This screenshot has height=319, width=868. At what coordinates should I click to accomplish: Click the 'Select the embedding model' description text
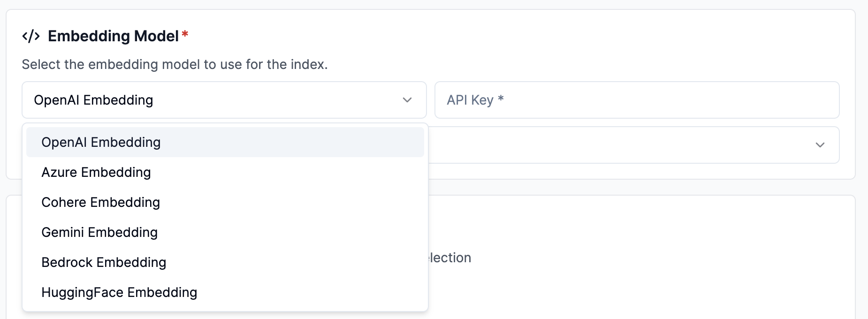point(175,64)
